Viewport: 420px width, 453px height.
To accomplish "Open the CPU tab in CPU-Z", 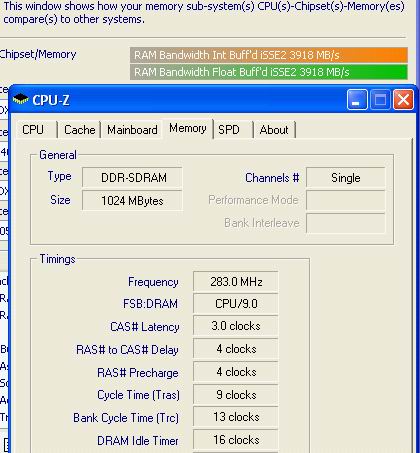I will tap(37, 130).
